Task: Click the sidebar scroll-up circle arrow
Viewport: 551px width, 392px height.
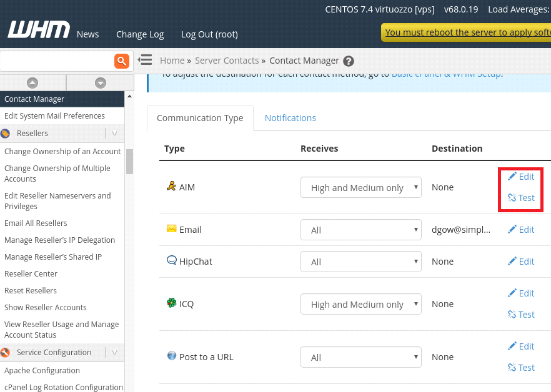Action: (x=32, y=83)
